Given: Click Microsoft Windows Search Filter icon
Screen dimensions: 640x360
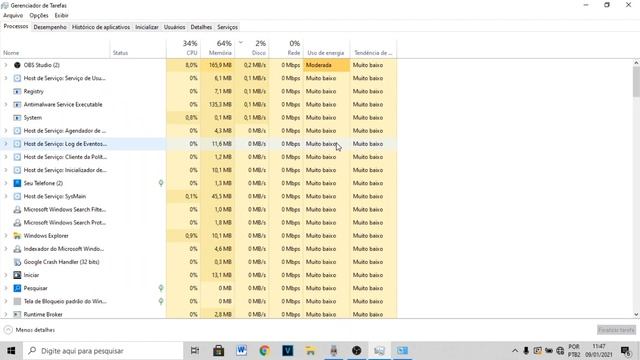Looking at the screenshot, I should tap(17, 209).
